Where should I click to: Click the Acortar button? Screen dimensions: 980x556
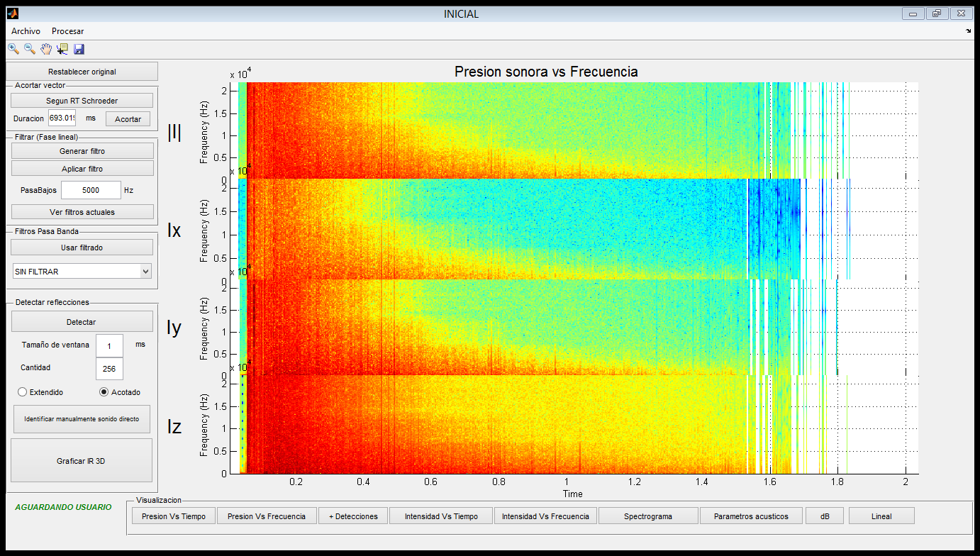click(x=128, y=119)
